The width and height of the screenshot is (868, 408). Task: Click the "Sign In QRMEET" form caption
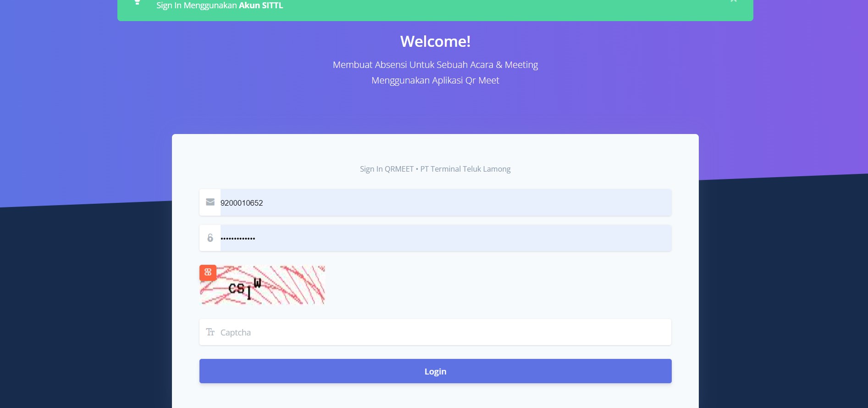(387, 169)
